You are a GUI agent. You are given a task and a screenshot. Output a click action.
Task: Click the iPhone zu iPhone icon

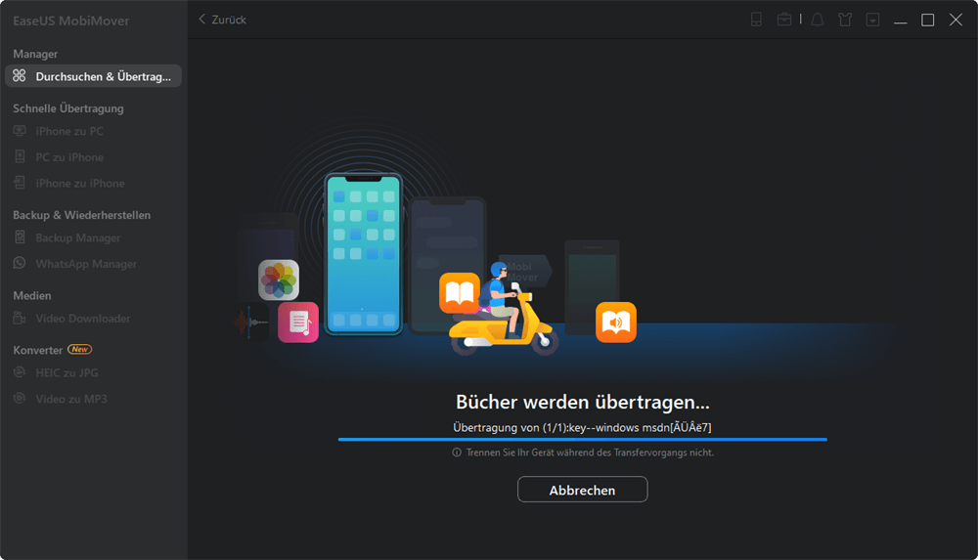click(20, 183)
